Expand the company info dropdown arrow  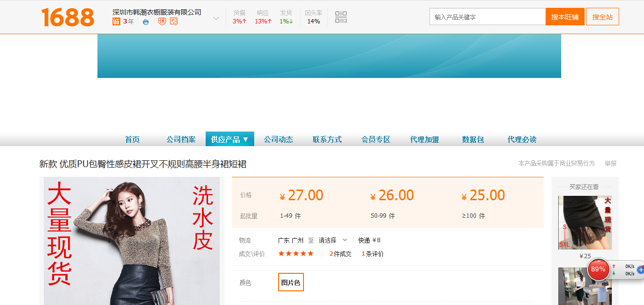216,19
